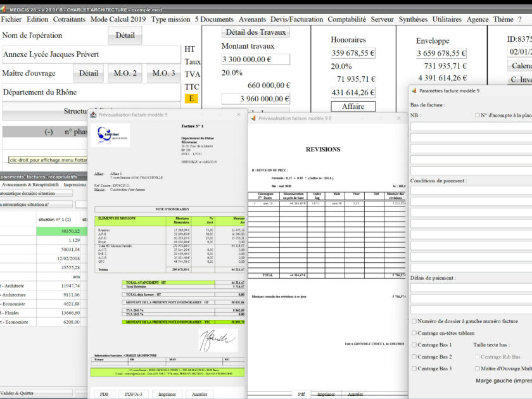This screenshot has height=399, width=532.
Task: Click first Conditions de paiement field
Action: click(471, 191)
